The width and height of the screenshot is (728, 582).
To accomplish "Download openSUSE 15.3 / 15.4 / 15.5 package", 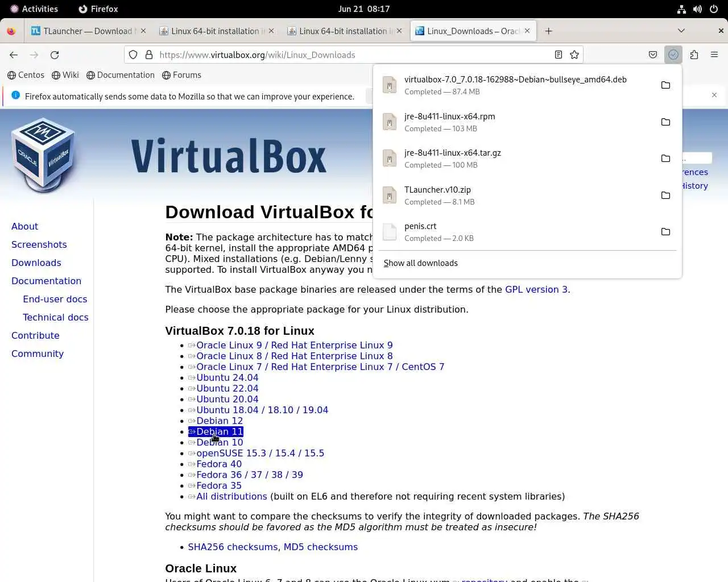I will tap(260, 453).
